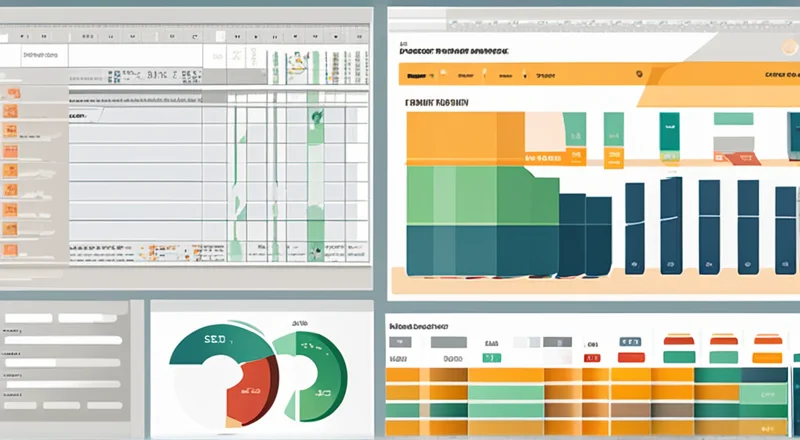Click the colorful chart icon in spreadsheet toolbar
The width and height of the screenshot is (800, 440).
[x=295, y=64]
